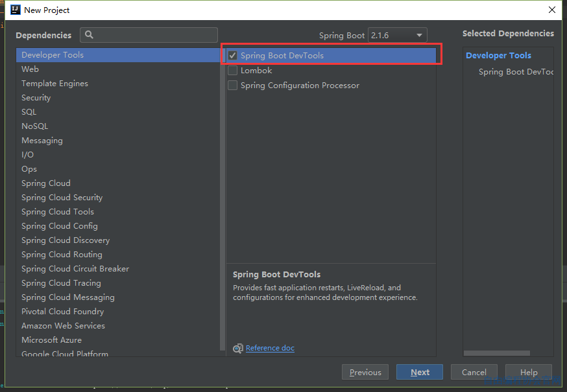
Task: Open the Spring Boot version dropdown
Action: tap(398, 35)
